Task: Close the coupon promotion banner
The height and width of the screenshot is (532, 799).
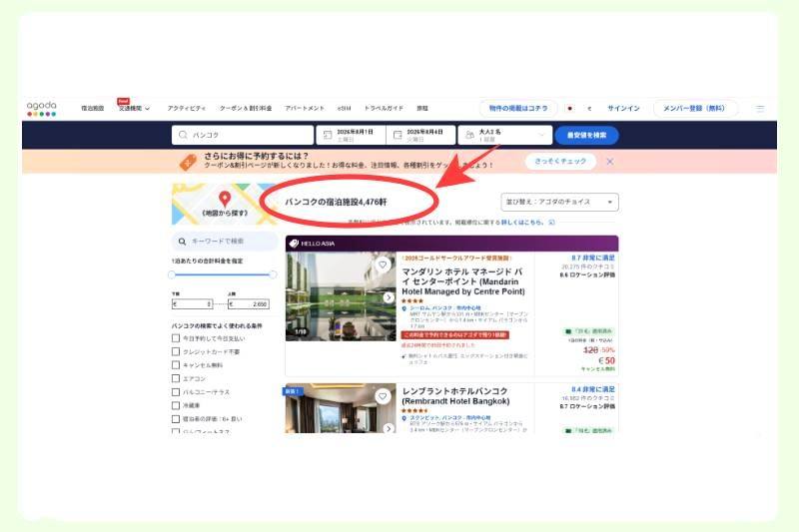Action: tap(610, 162)
